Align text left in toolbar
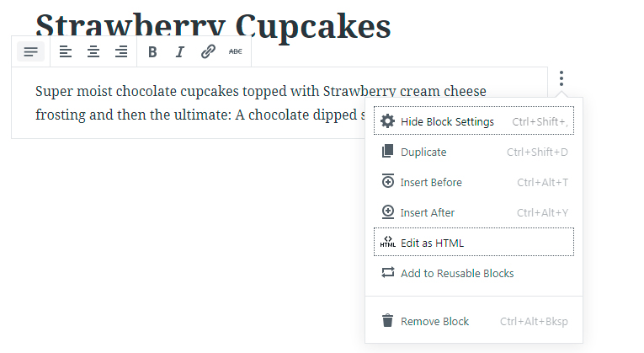 click(x=66, y=51)
